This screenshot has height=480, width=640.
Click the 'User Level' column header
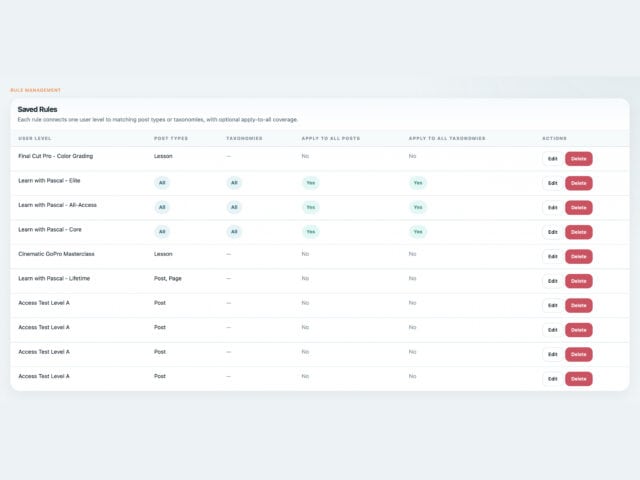tap(35, 138)
